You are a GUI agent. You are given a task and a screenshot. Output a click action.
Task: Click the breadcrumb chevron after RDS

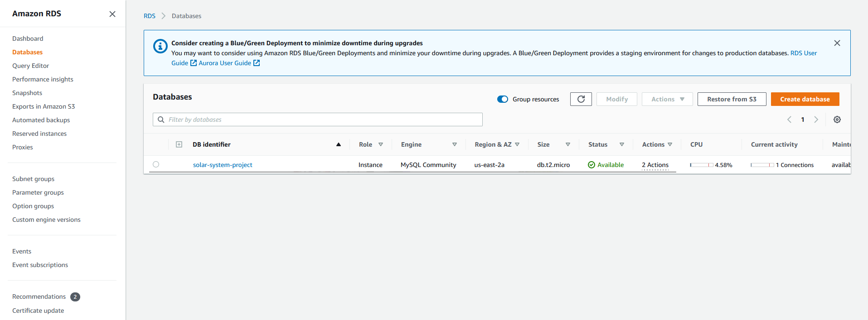(x=164, y=16)
